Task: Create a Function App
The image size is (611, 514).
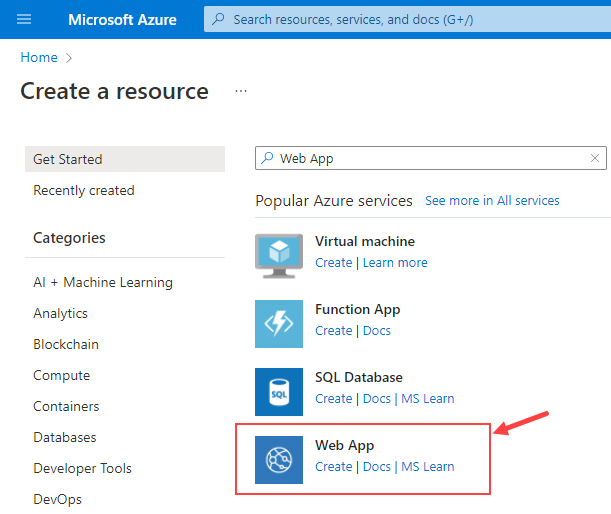Action: 334,330
